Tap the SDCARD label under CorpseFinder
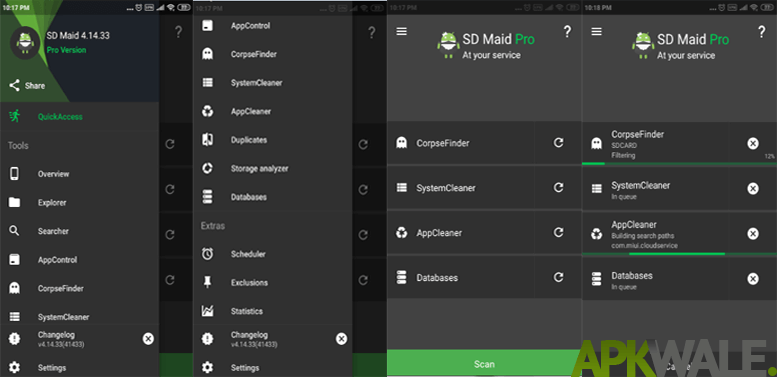777x377 pixels. click(624, 146)
